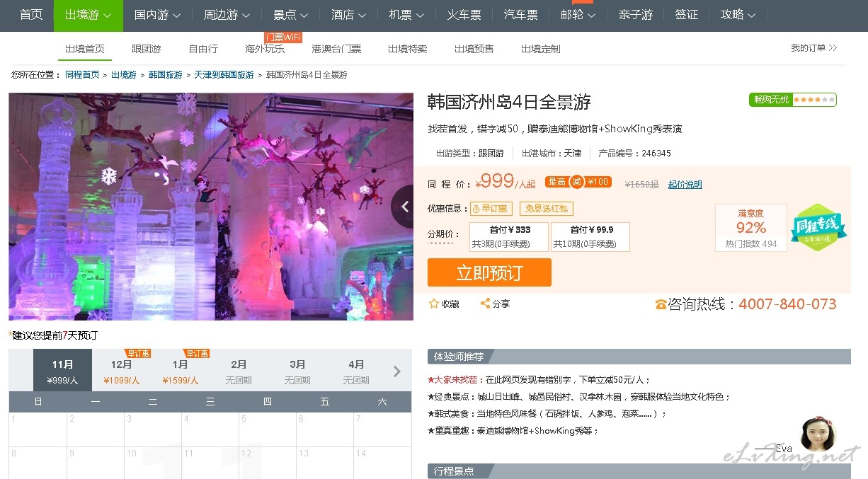The height and width of the screenshot is (479, 868).
Task: Click the 同程专线 green badge
Action: (x=818, y=226)
